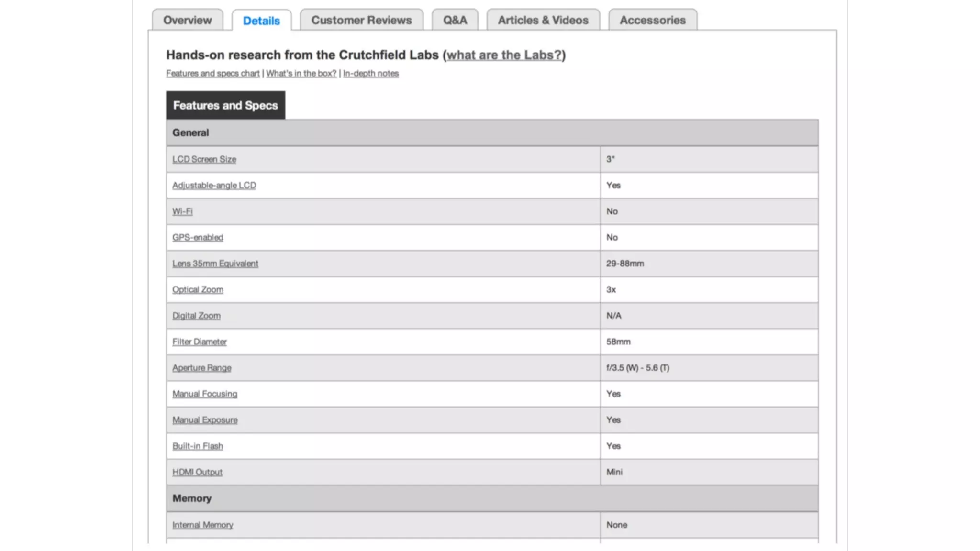Open the Lens 35mm Equivalent link
Image resolution: width=980 pixels, height=551 pixels.
pyautogui.click(x=215, y=264)
